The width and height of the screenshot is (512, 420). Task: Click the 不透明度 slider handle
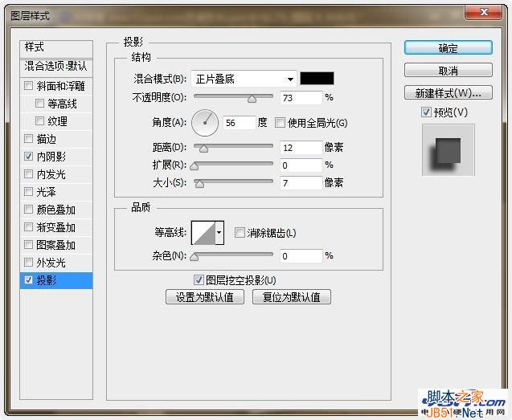point(252,99)
